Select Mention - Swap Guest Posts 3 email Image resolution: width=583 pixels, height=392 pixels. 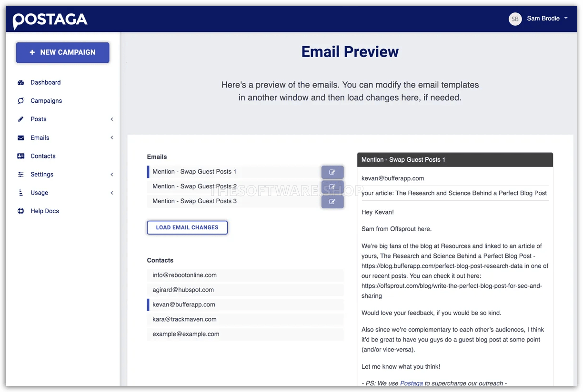click(233, 201)
